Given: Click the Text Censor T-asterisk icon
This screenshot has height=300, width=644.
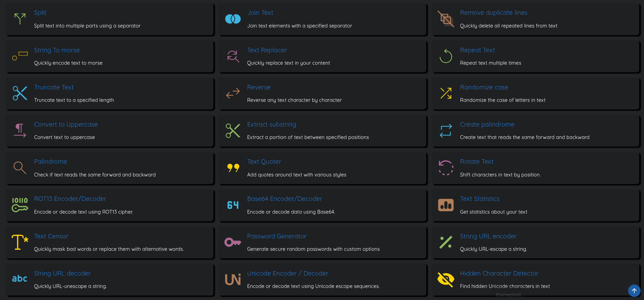Looking at the screenshot, I should point(20,242).
